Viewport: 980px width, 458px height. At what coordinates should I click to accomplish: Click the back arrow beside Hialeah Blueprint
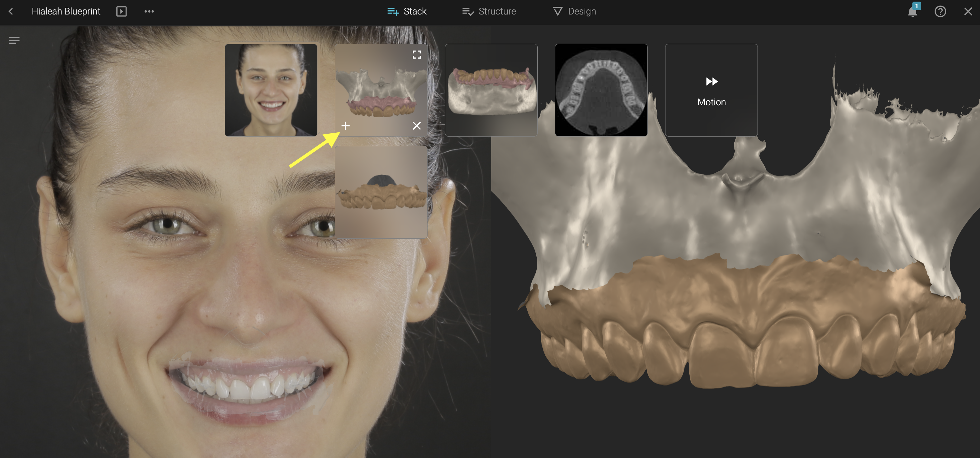coord(11,11)
